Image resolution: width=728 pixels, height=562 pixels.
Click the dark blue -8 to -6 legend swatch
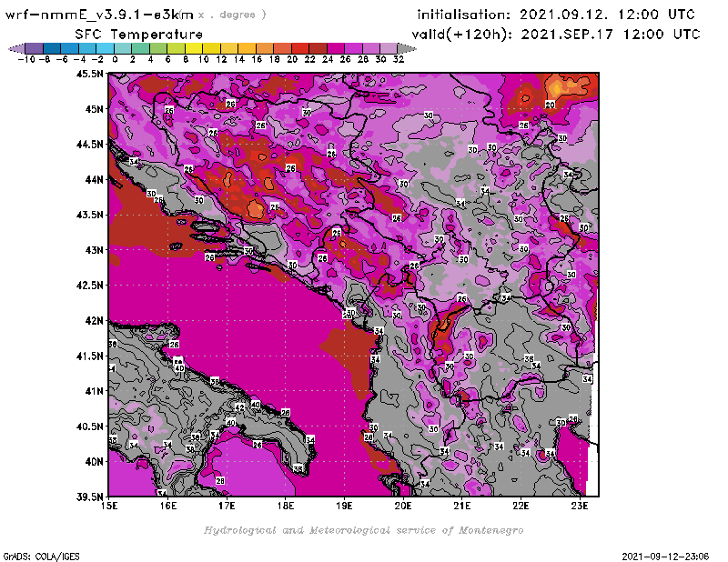coord(52,48)
